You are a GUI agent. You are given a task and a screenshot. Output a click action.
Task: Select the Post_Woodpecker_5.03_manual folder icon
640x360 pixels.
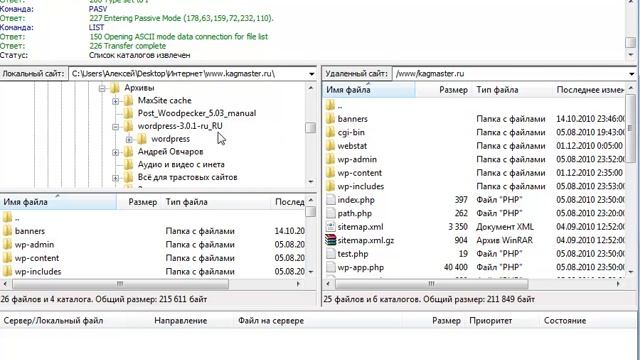pos(128,113)
